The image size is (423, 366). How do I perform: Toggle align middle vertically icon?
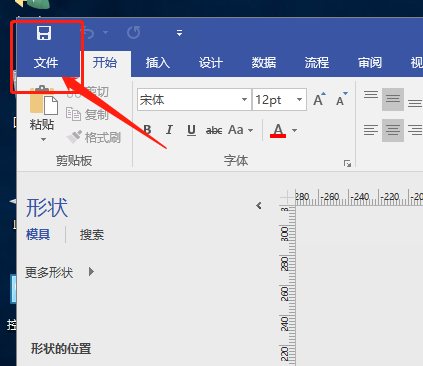click(393, 99)
